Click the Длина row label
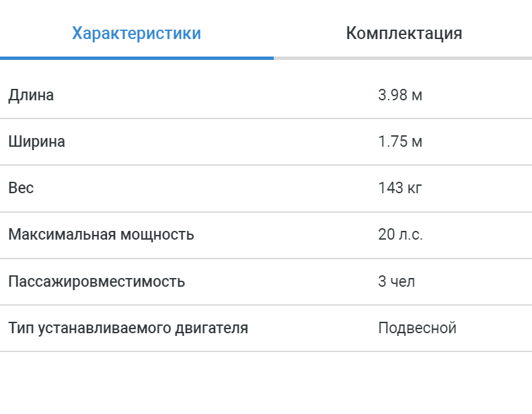The height and width of the screenshot is (414, 532). click(31, 96)
